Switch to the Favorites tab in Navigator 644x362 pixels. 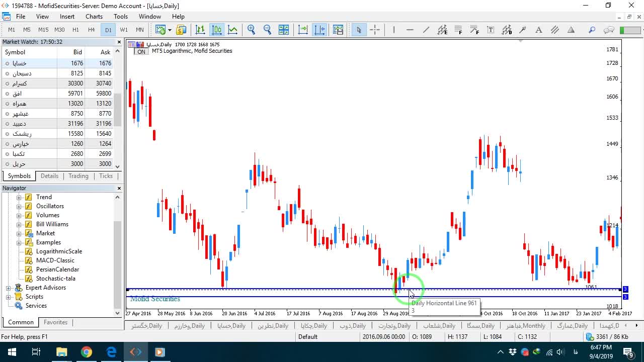55,322
